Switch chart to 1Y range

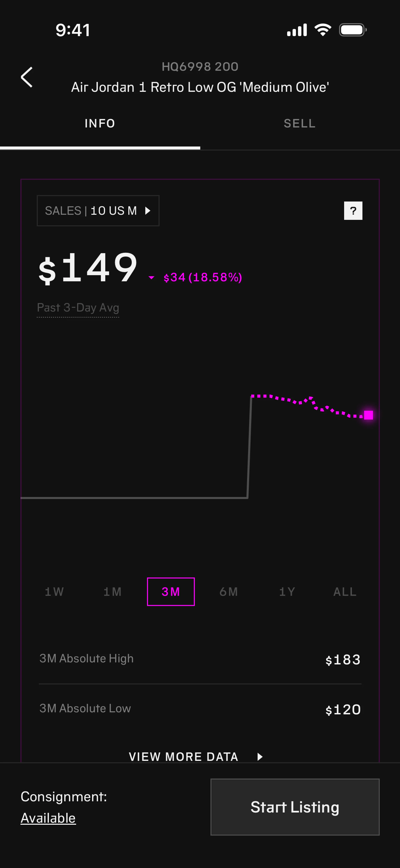point(287,592)
